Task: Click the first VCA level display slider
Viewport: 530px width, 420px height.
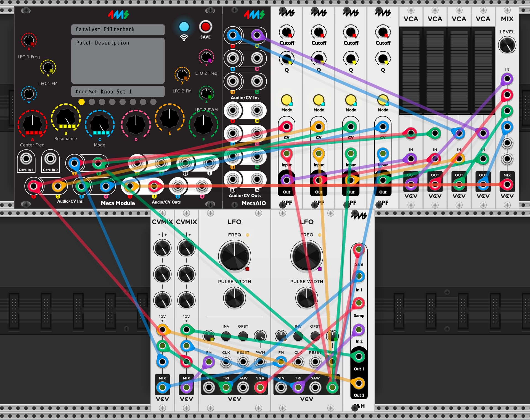Action: point(411,70)
